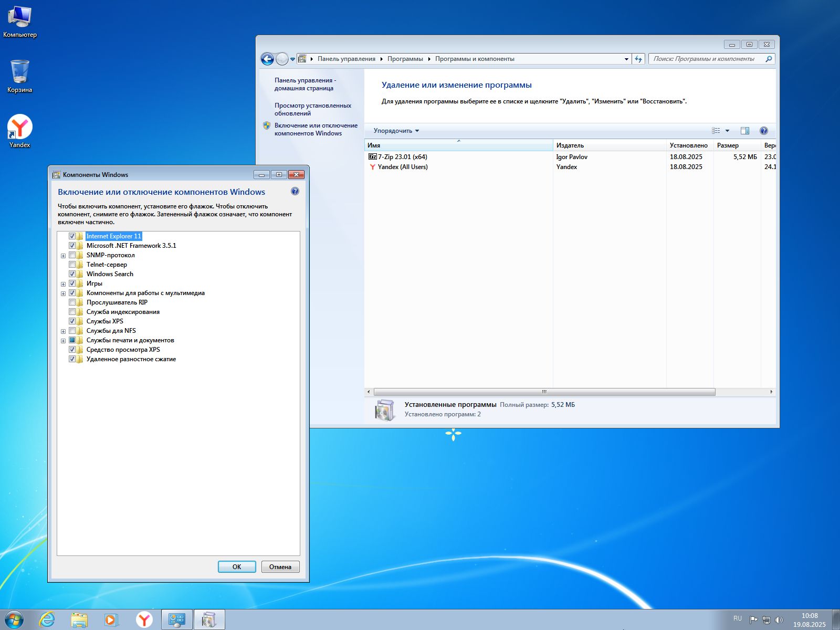Click the search magnifier icon
Screen dimensions: 840x630
click(x=769, y=59)
